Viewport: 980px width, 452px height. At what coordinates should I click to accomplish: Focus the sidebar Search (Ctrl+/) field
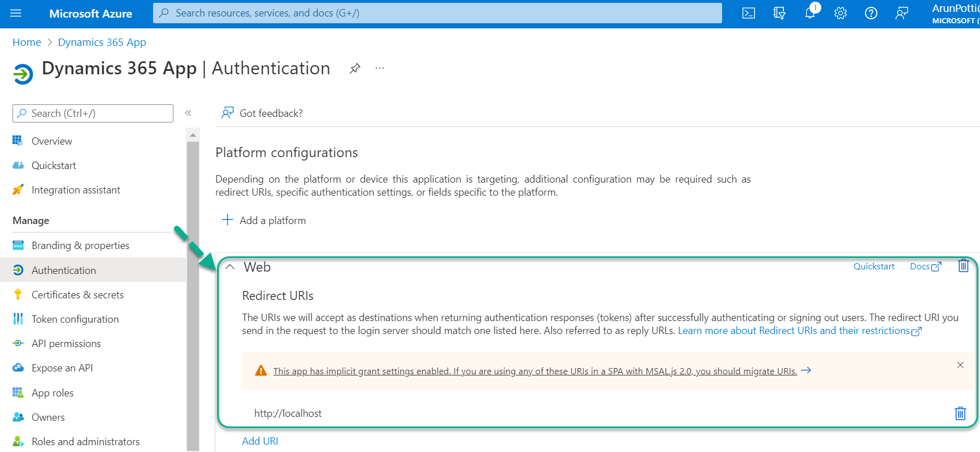tap(93, 113)
